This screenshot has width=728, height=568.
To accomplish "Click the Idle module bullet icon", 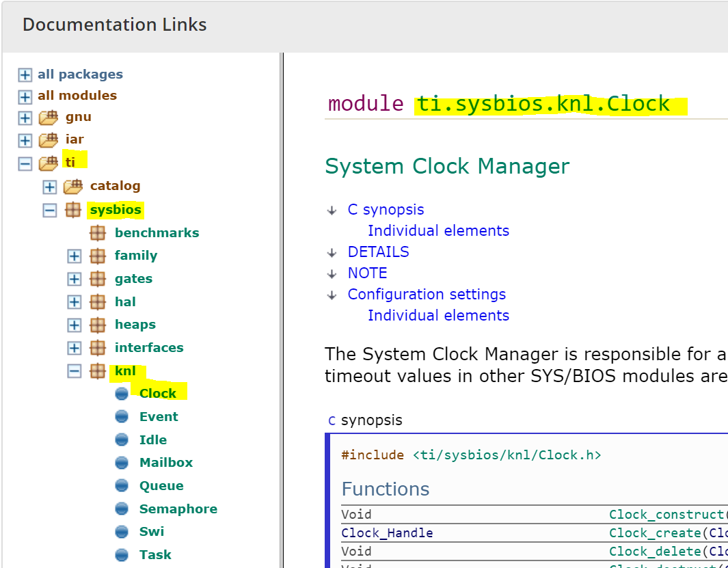I will pos(122,439).
